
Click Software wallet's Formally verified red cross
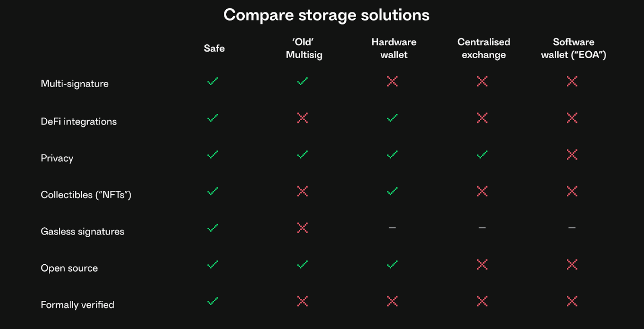(572, 301)
